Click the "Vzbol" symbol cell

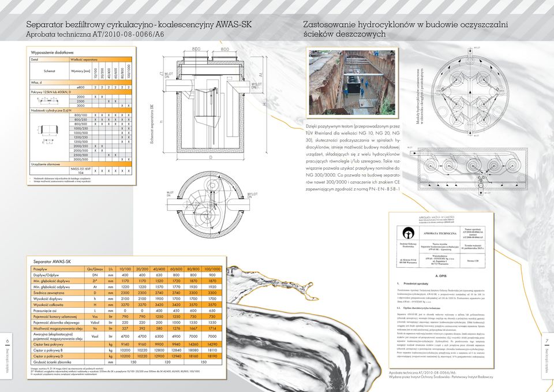[x=95, y=323]
